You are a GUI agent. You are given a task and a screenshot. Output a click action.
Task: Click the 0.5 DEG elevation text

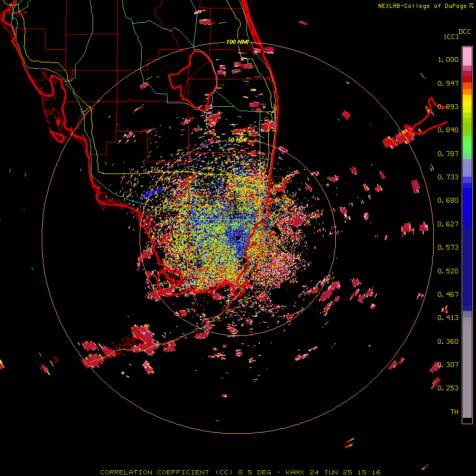pos(255,472)
